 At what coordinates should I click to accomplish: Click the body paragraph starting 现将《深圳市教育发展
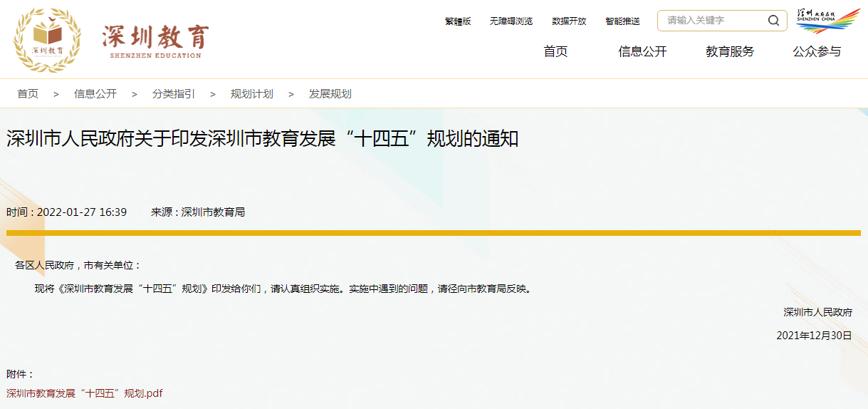(283, 289)
